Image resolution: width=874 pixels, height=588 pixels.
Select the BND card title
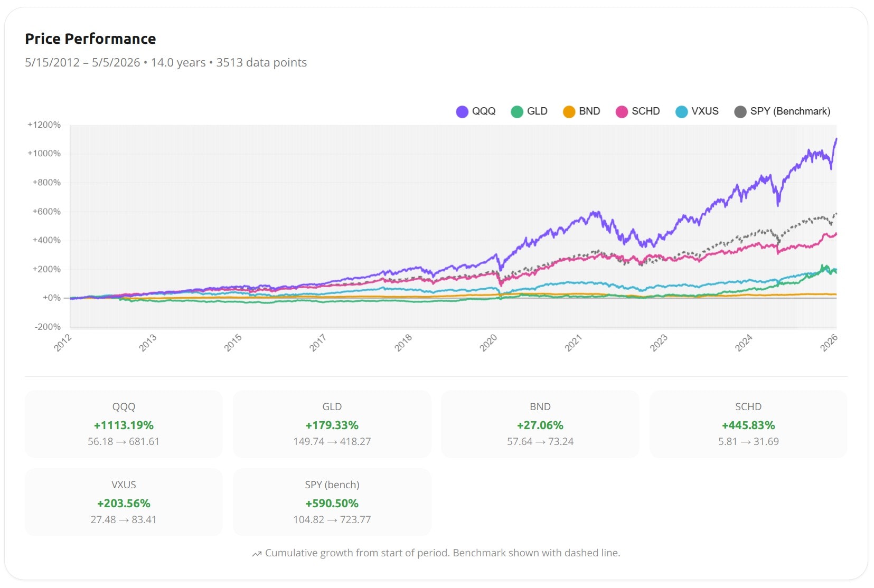click(x=540, y=407)
